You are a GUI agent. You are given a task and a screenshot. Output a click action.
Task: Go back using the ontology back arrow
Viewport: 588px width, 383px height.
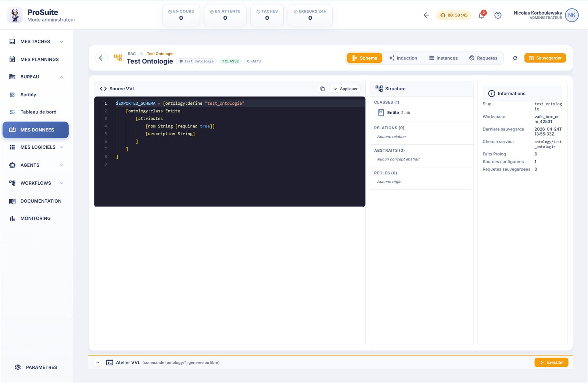pos(102,58)
